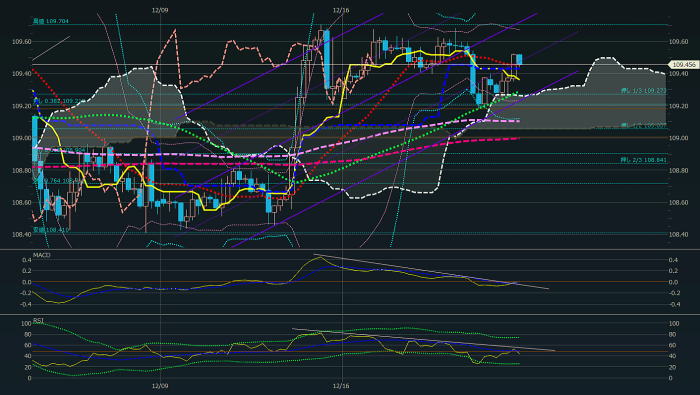Image resolution: width=700 pixels, height=395 pixels.
Task: Click 109.40 on the right price axis
Action: click(679, 74)
